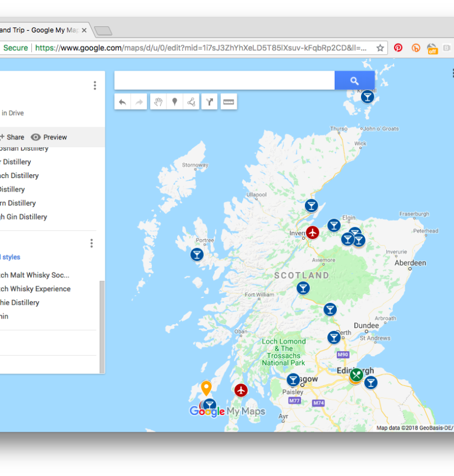Bookmark page with the star icon
This screenshot has width=454, height=476.
coord(380,48)
